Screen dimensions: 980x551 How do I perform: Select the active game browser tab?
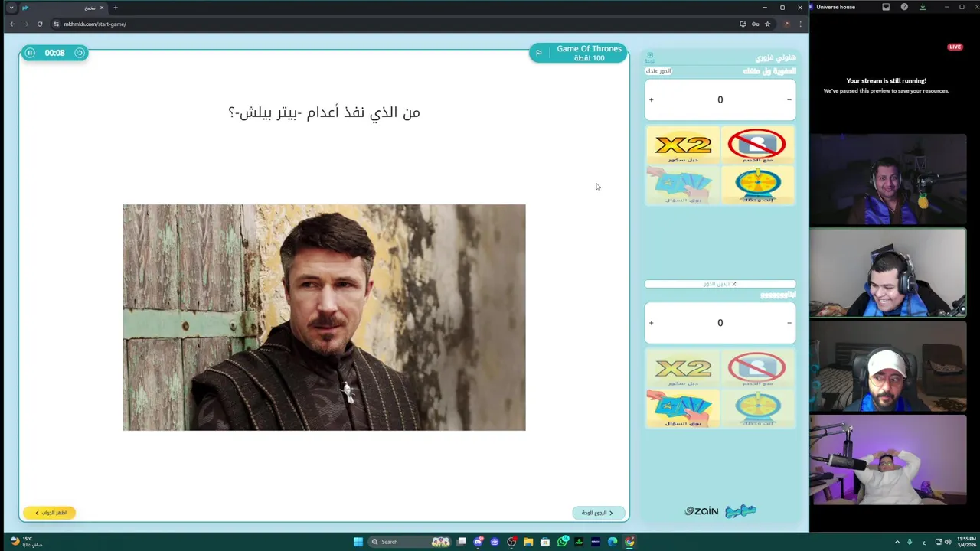click(x=64, y=8)
